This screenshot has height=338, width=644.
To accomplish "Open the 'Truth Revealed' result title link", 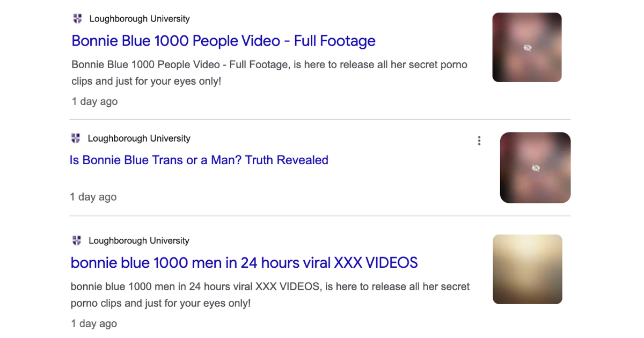I will (199, 160).
